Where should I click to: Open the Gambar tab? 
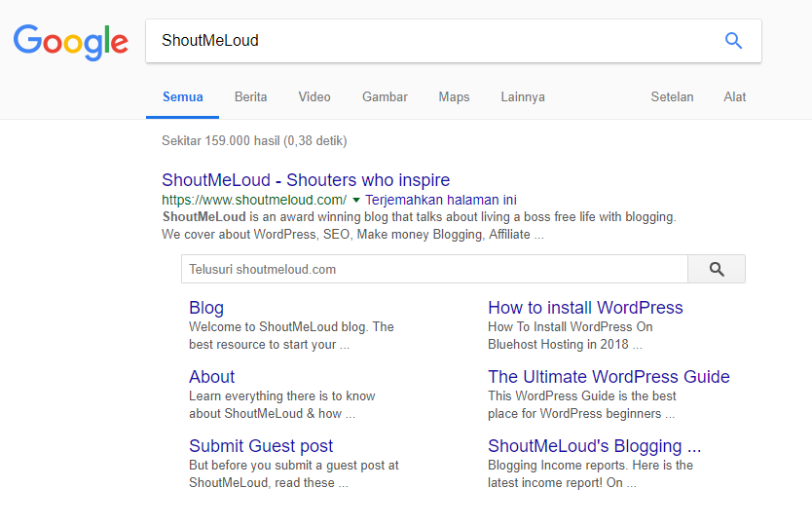pyautogui.click(x=385, y=96)
